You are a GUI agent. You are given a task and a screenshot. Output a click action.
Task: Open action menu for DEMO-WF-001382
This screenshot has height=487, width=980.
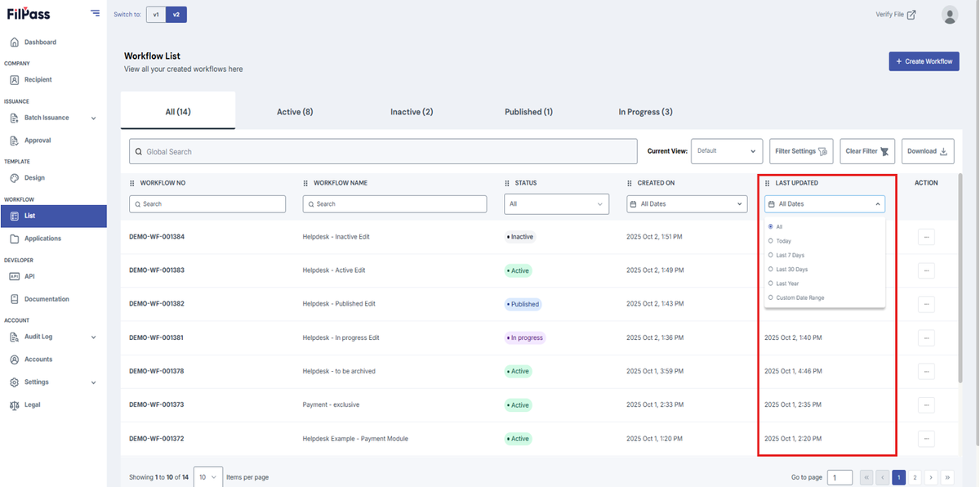point(926,304)
